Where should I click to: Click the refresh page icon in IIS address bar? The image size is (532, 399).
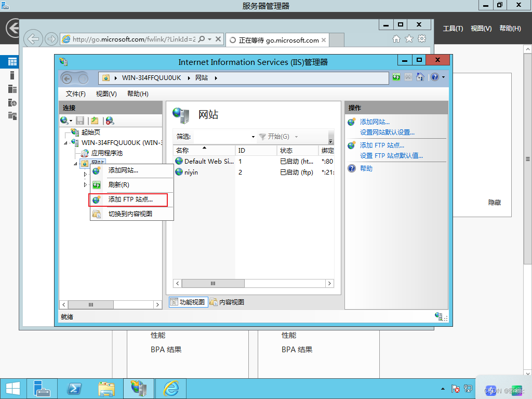pos(396,77)
